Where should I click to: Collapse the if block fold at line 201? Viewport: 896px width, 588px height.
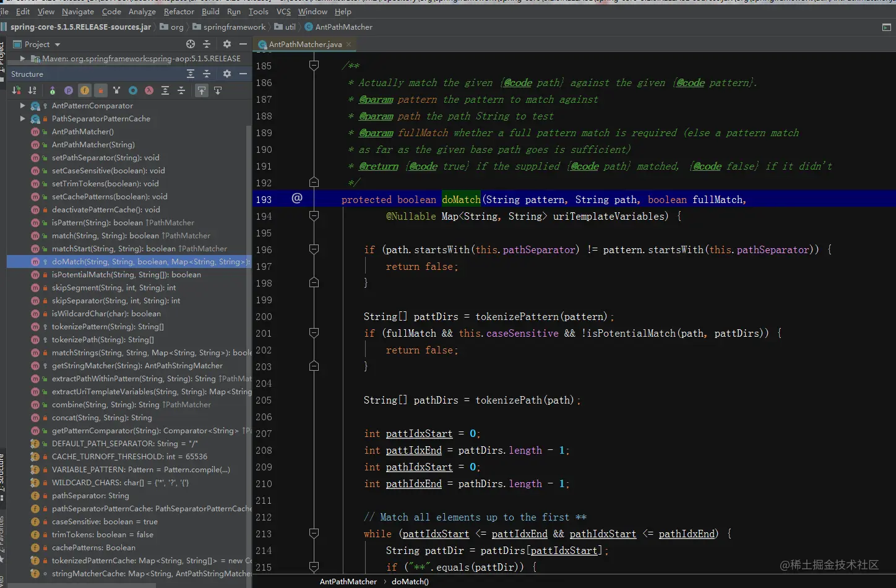pyautogui.click(x=314, y=332)
